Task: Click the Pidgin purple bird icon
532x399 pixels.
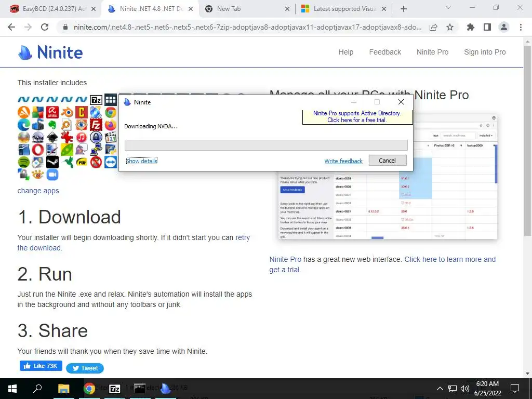Action: click(x=82, y=150)
